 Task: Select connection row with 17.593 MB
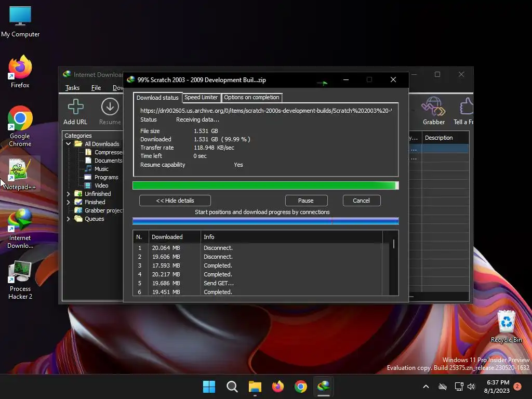(258, 265)
